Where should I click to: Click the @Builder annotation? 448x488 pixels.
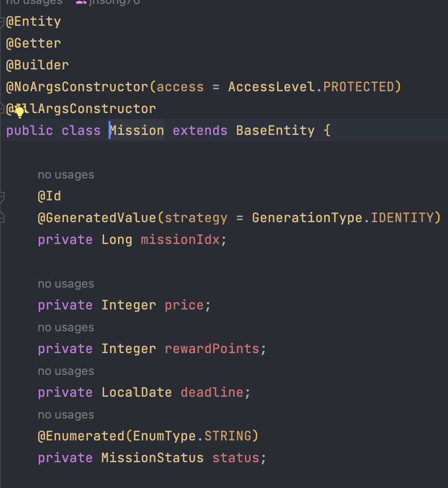[x=37, y=65]
